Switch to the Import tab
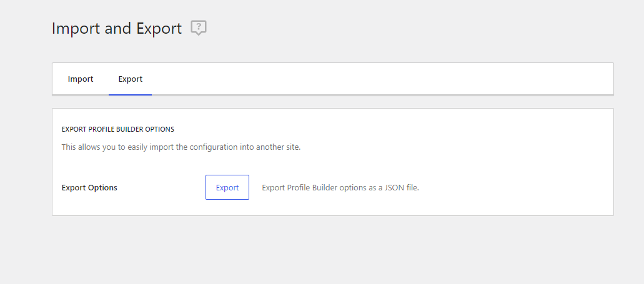 click(x=81, y=79)
